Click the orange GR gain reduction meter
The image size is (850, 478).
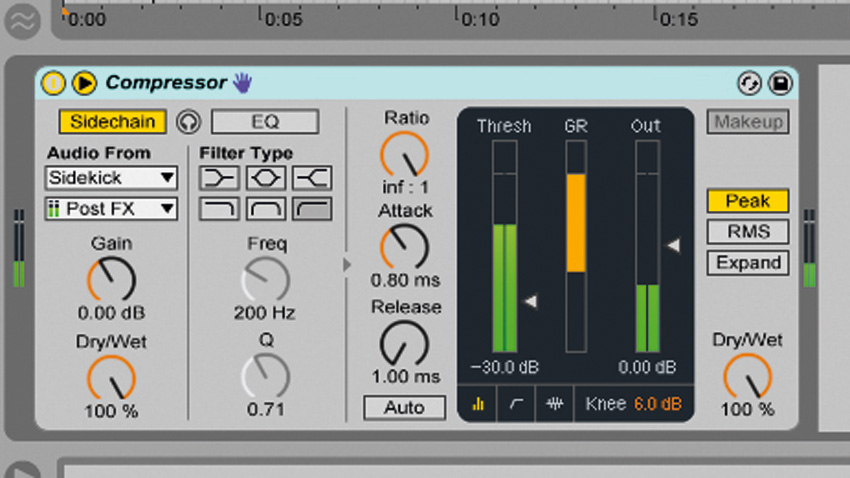(x=576, y=223)
